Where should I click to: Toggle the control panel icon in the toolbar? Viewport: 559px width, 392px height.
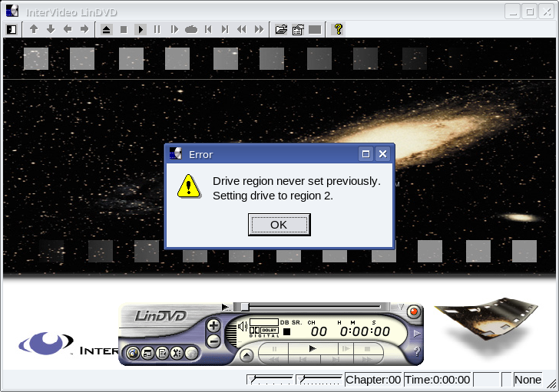(x=12, y=29)
